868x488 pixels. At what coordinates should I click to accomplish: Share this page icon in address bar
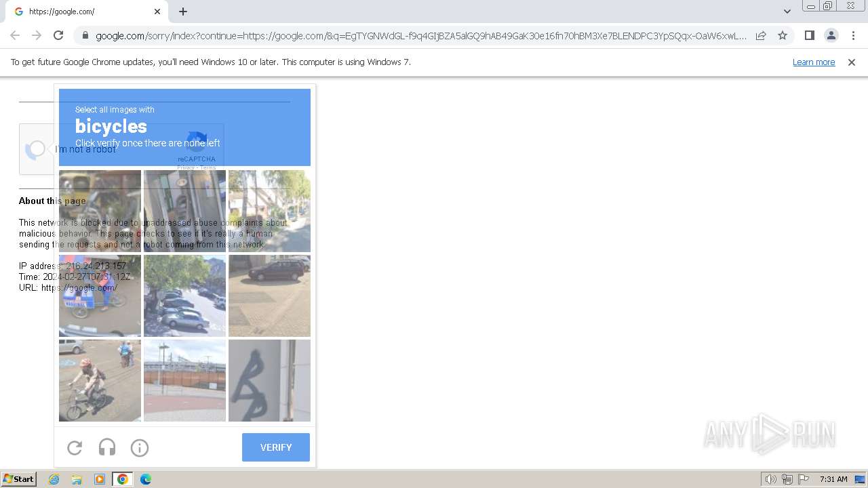(761, 35)
